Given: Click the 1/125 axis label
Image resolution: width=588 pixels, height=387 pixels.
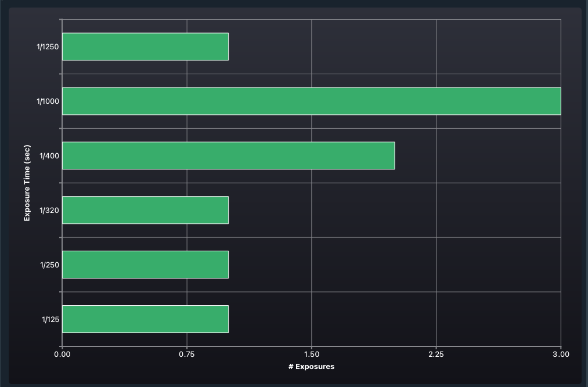Looking at the screenshot, I should click(50, 320).
